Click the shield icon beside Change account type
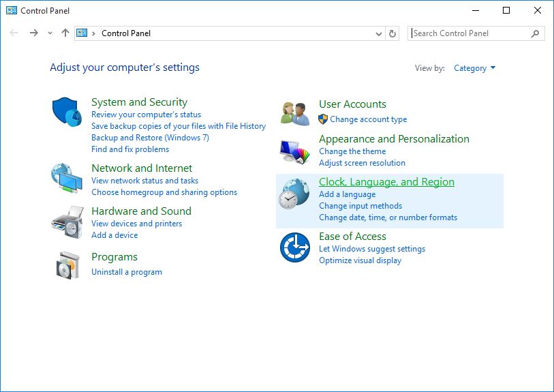The width and height of the screenshot is (554, 392). (322, 119)
